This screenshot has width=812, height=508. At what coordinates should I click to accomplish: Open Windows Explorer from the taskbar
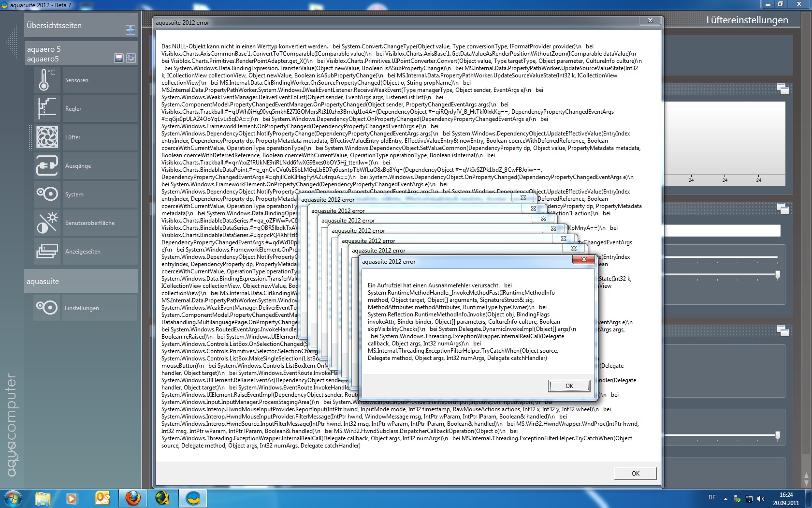point(43,498)
